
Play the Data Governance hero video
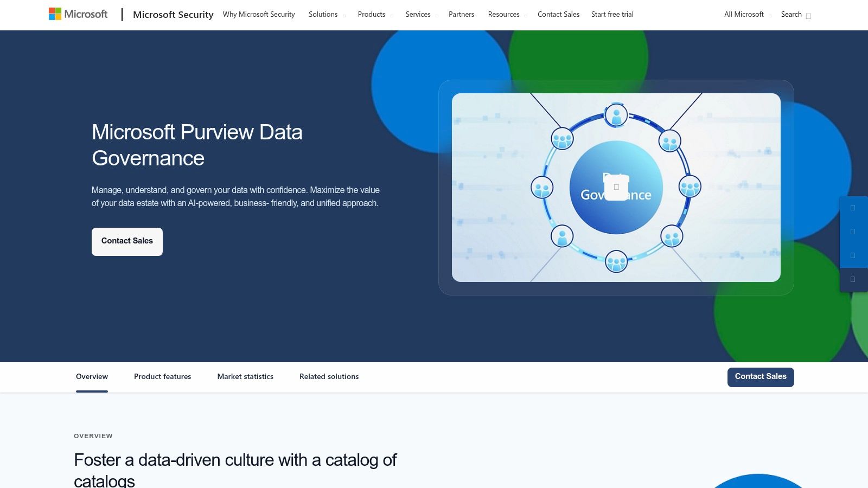[616, 188]
